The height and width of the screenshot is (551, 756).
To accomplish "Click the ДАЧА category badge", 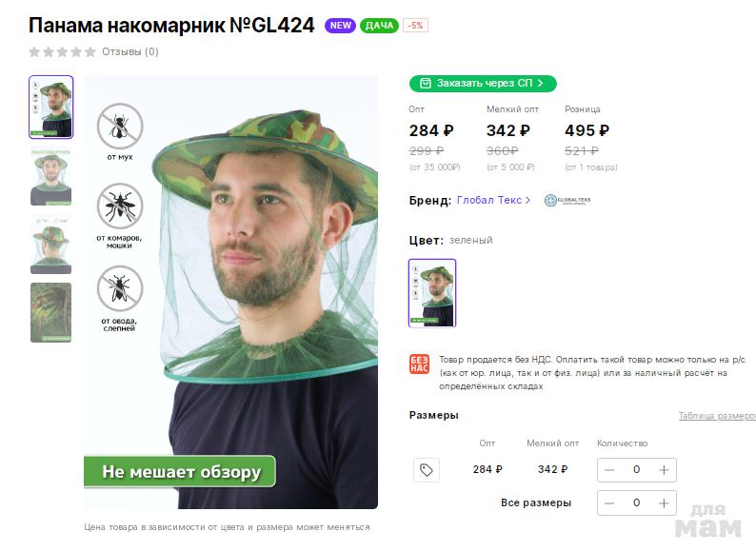I will (379, 26).
